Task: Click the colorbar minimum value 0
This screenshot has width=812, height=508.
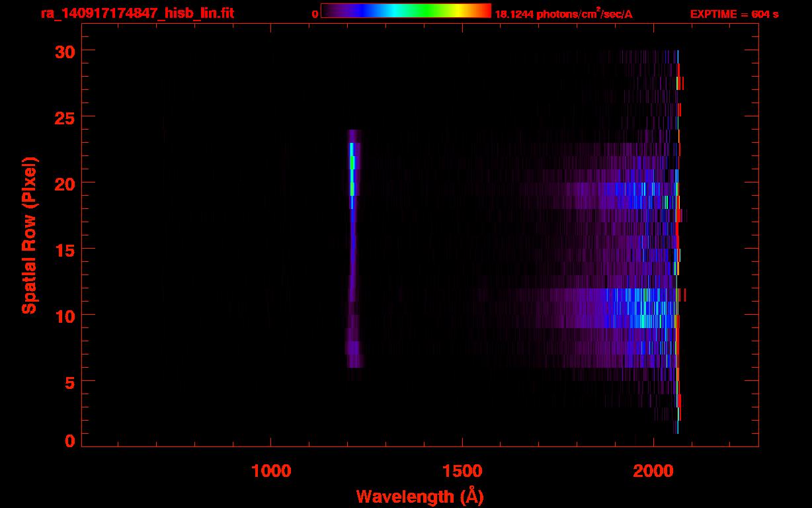Action: coord(315,14)
